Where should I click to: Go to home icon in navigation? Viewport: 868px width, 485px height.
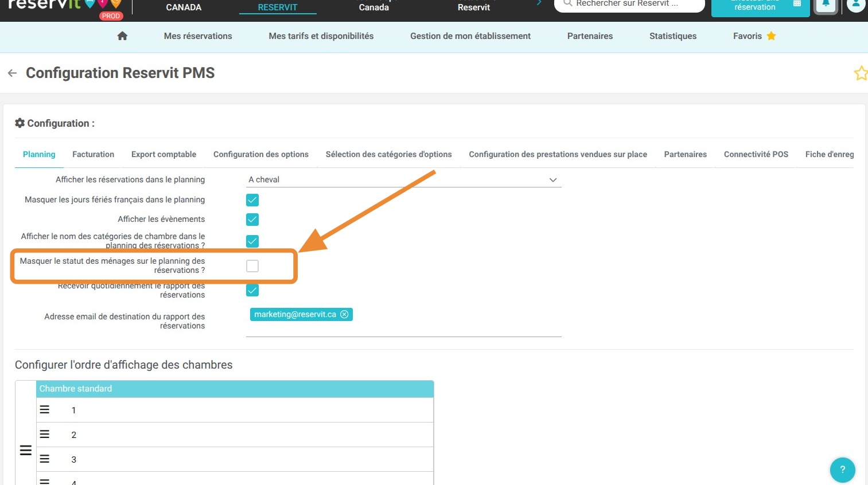(x=122, y=36)
